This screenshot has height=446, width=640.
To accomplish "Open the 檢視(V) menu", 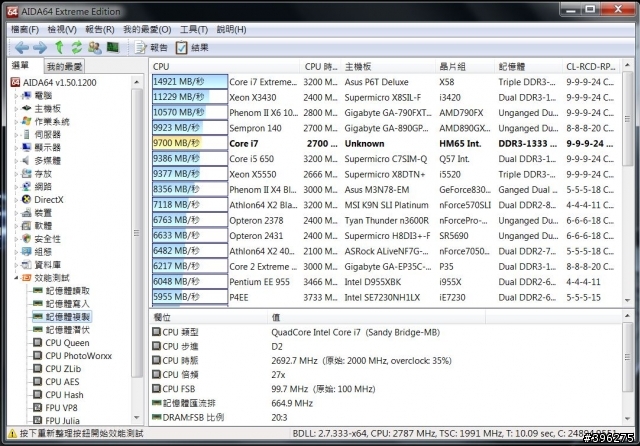I will tap(62, 30).
